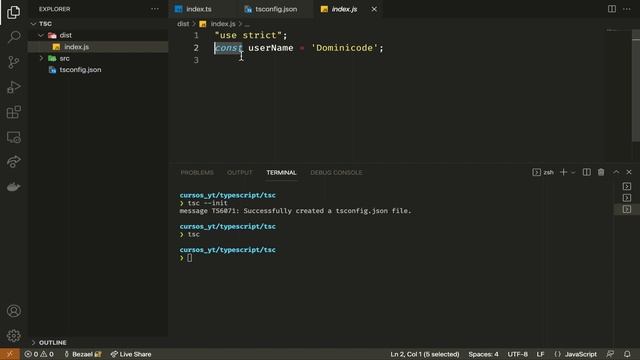The width and height of the screenshot is (640, 360).
Task: Open the remote window indicator in status bar
Action: click(x=10, y=354)
